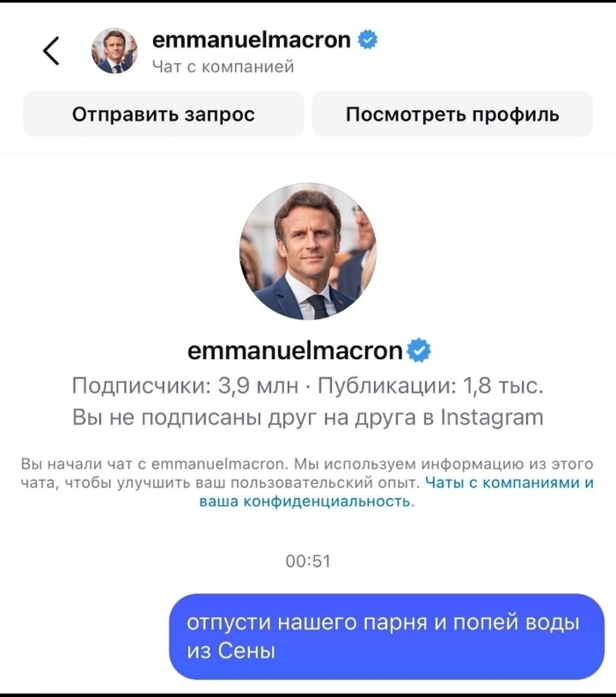
Task: Tap the back arrow in header
Action: pyautogui.click(x=51, y=51)
